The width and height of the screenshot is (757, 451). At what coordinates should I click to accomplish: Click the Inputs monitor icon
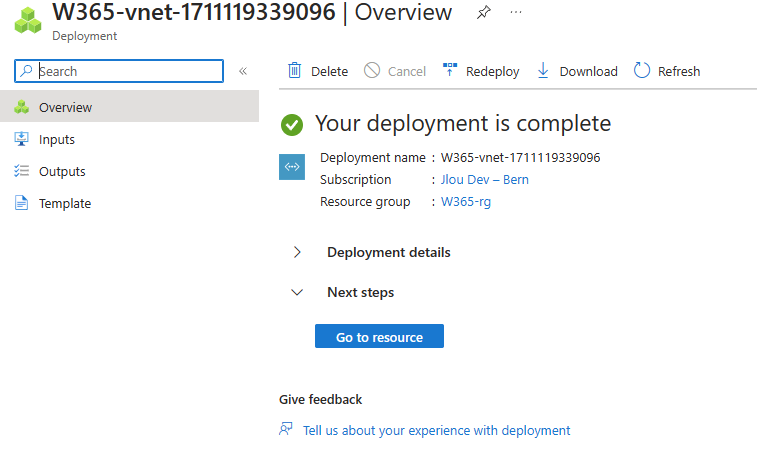(21, 139)
